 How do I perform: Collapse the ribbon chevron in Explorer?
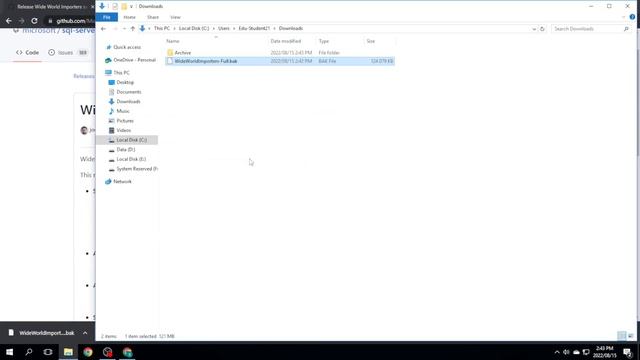pos(623,17)
